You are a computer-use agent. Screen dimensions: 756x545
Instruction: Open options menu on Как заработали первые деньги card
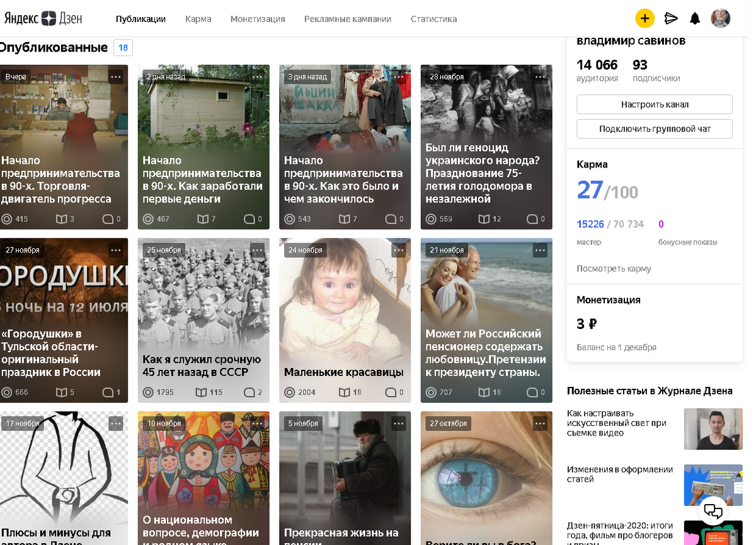click(257, 76)
